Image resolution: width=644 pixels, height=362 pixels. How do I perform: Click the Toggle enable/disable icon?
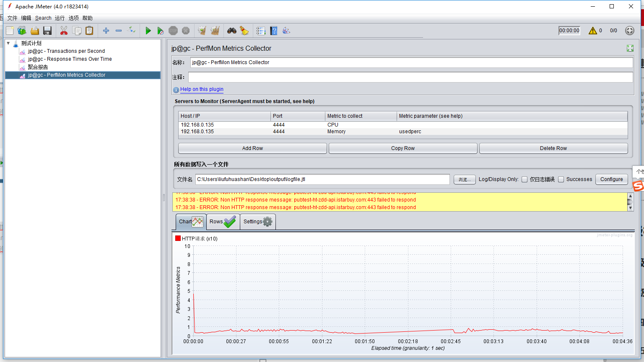[x=132, y=30]
